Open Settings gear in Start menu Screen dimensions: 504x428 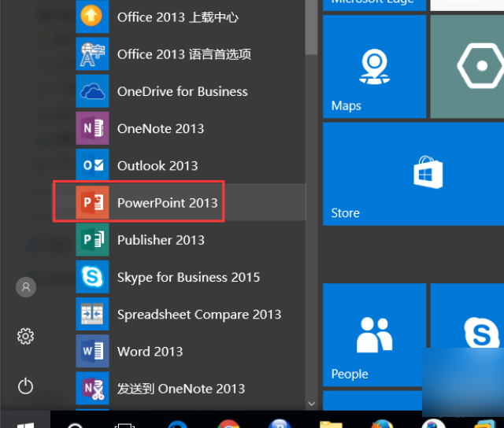coord(25,337)
